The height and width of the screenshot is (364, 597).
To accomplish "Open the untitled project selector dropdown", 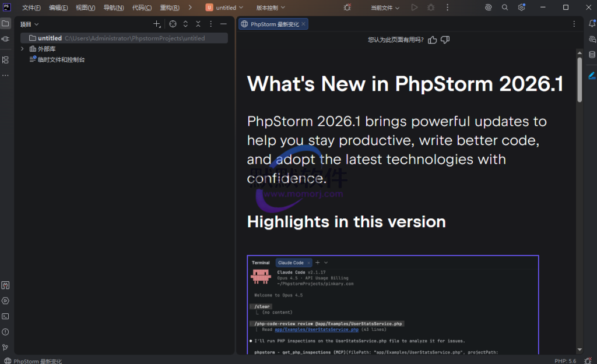I will [x=224, y=8].
